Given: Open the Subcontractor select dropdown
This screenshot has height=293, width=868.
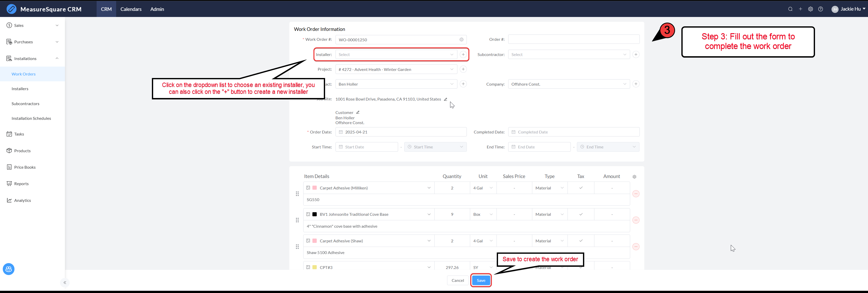Looking at the screenshot, I should pos(569,54).
